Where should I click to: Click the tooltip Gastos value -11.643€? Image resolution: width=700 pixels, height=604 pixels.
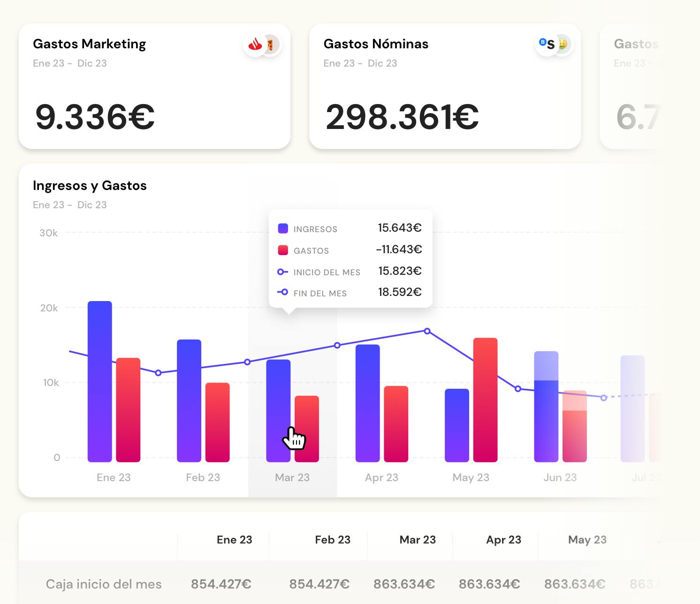(399, 249)
